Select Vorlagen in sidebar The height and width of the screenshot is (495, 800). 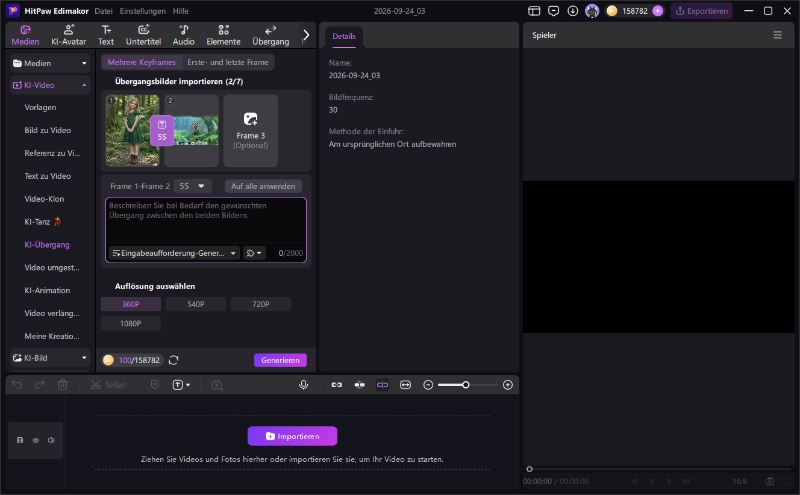[x=40, y=107]
